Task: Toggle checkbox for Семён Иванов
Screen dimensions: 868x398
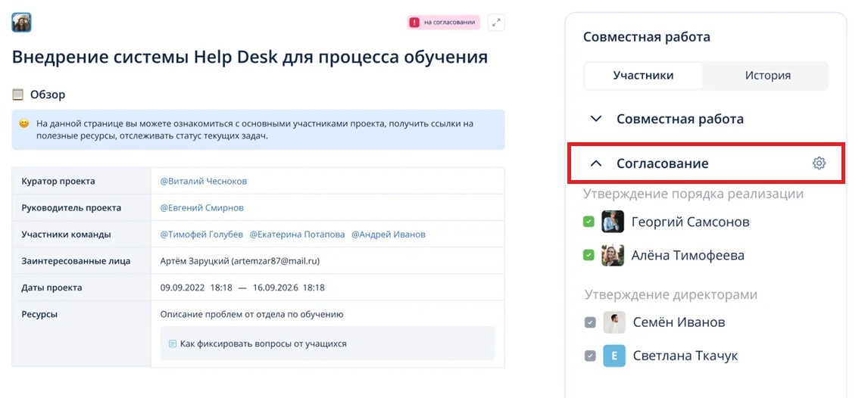Action: point(590,323)
